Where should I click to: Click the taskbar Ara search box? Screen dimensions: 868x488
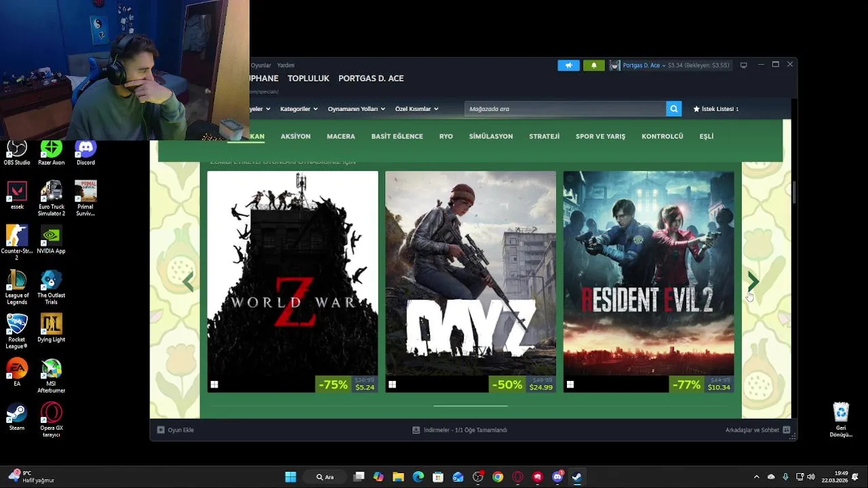pos(325,477)
